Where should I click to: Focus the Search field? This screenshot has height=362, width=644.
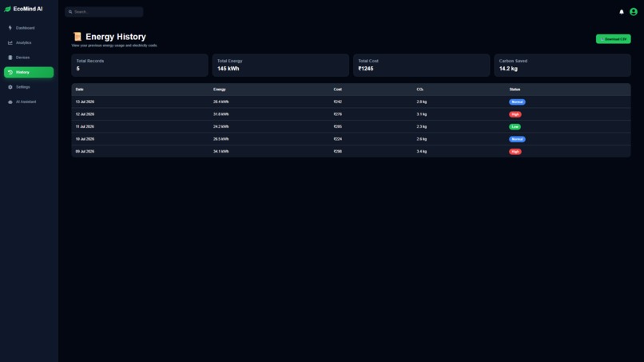[104, 12]
